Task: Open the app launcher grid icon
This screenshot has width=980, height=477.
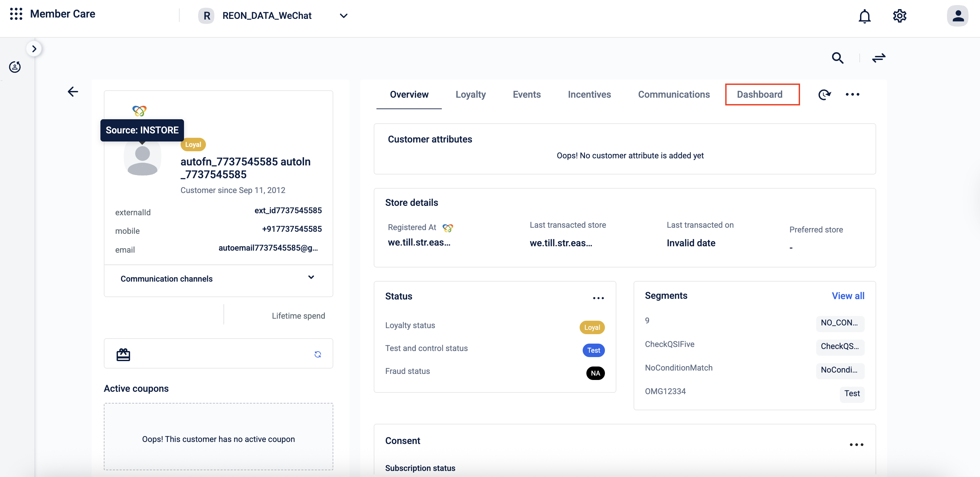Action: (x=16, y=14)
